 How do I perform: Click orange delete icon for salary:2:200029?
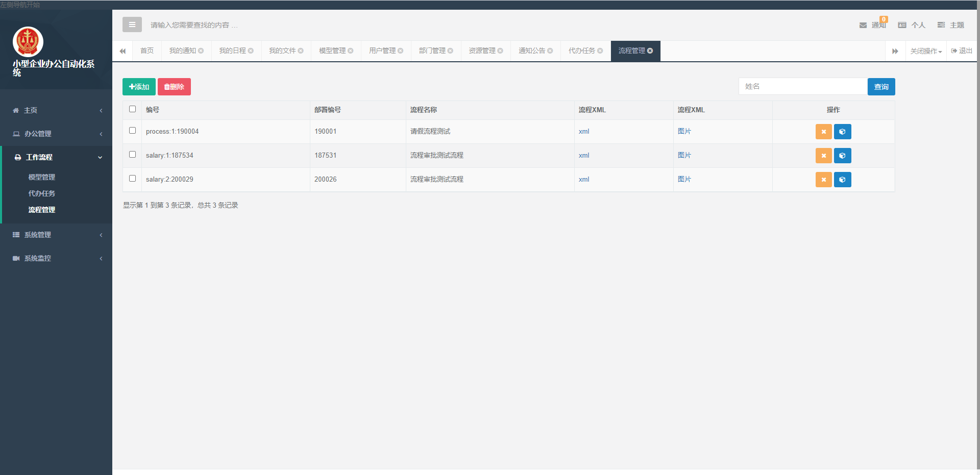tap(824, 180)
